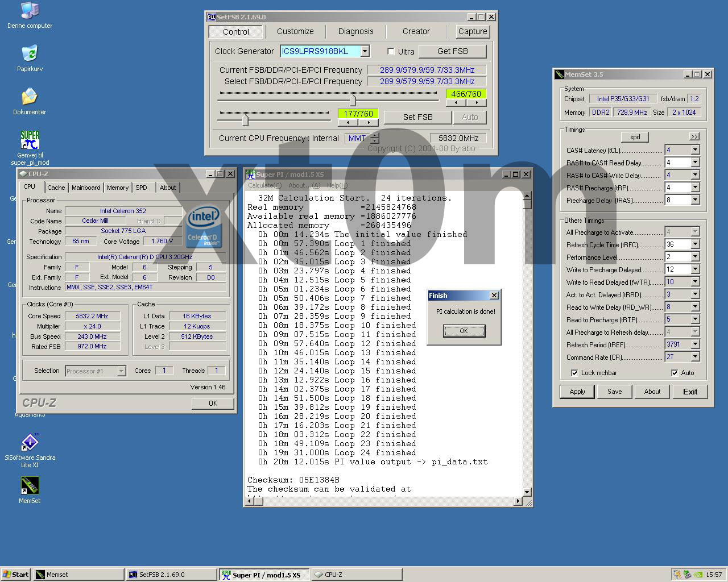
Task: Open the Command Rate (CR) dropdown
Action: (x=695, y=357)
